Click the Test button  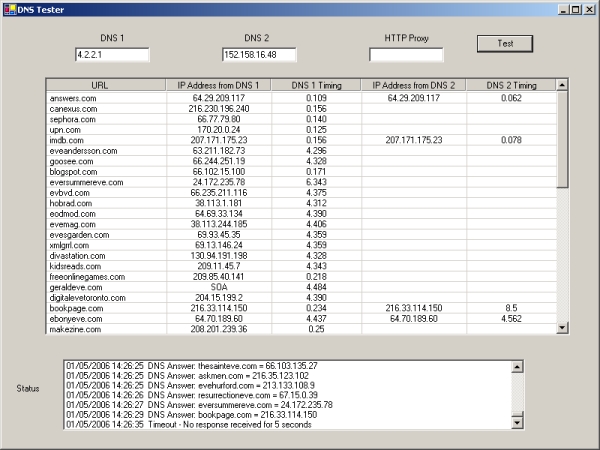point(505,44)
